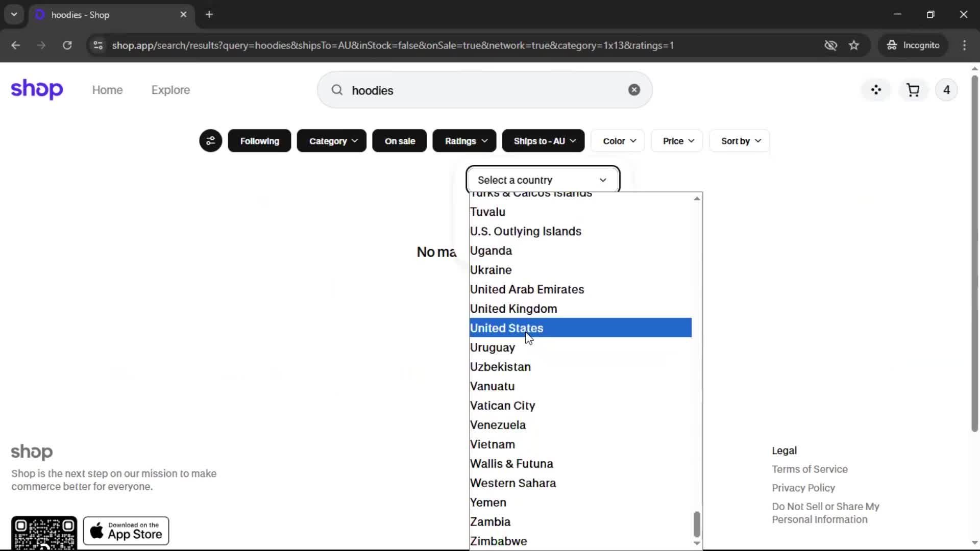Open the Sort by dropdown
The width and height of the screenshot is (980, 551).
point(740,141)
